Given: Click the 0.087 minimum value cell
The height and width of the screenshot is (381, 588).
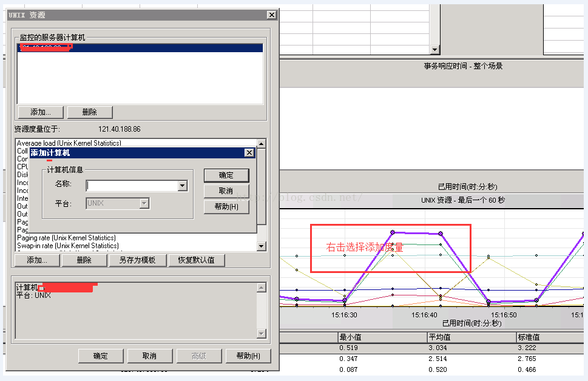Looking at the screenshot, I should point(348,369).
